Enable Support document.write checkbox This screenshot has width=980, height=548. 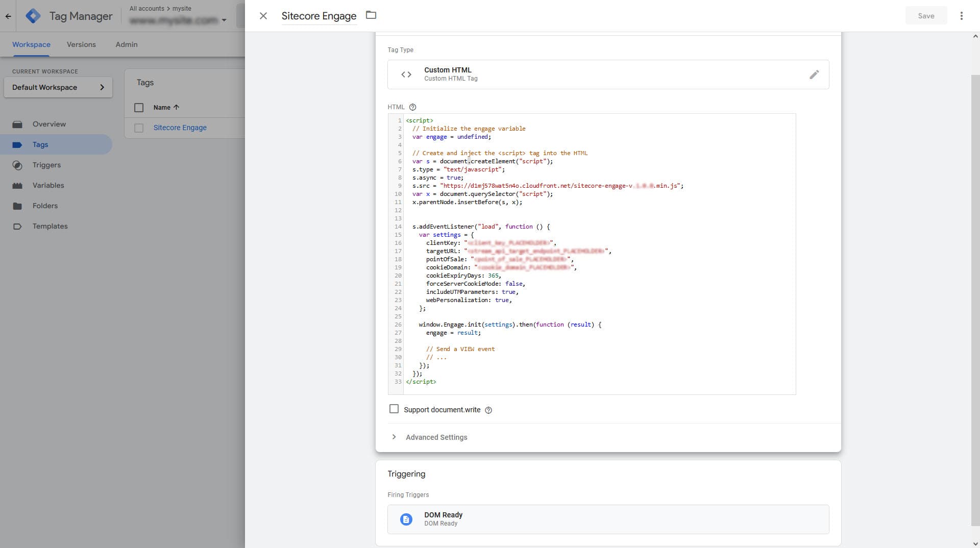[x=394, y=409]
